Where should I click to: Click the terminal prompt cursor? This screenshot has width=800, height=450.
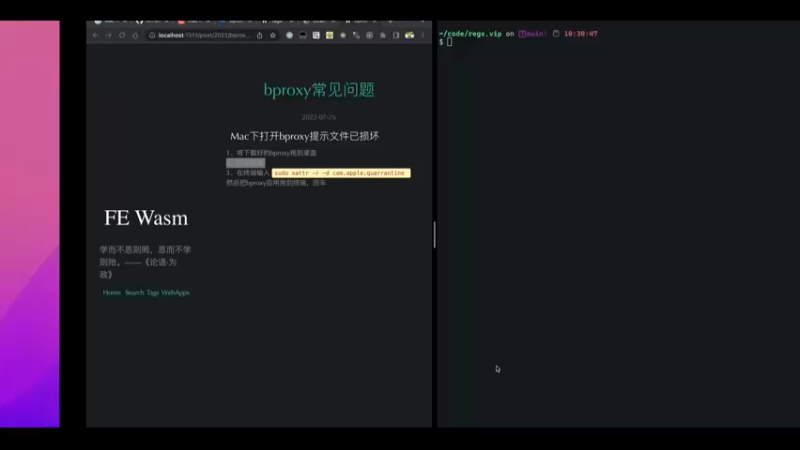pos(449,42)
